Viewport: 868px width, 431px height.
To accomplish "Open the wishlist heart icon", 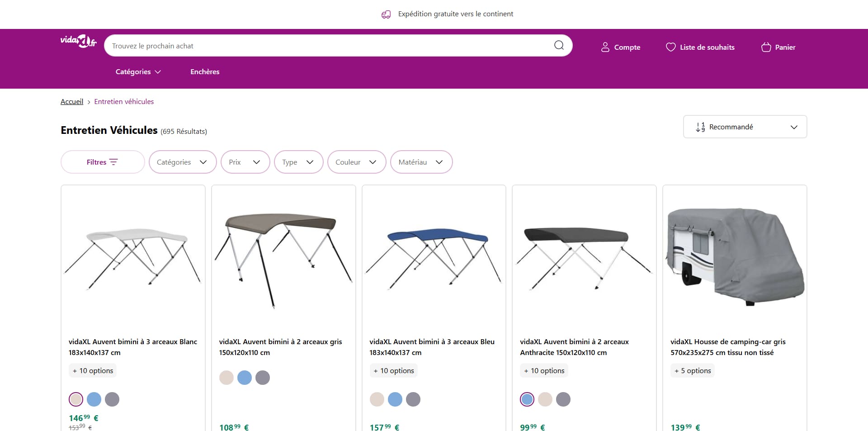I will [671, 47].
